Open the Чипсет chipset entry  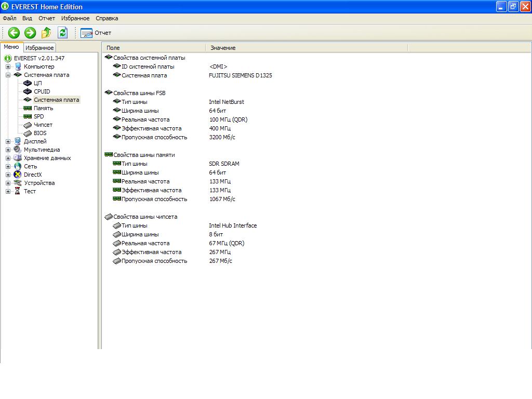click(x=43, y=125)
